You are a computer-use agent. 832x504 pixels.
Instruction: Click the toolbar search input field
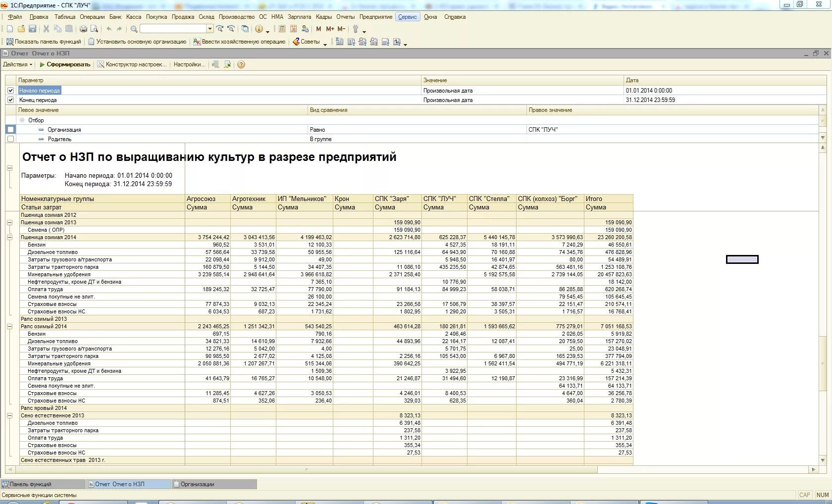click(173, 29)
